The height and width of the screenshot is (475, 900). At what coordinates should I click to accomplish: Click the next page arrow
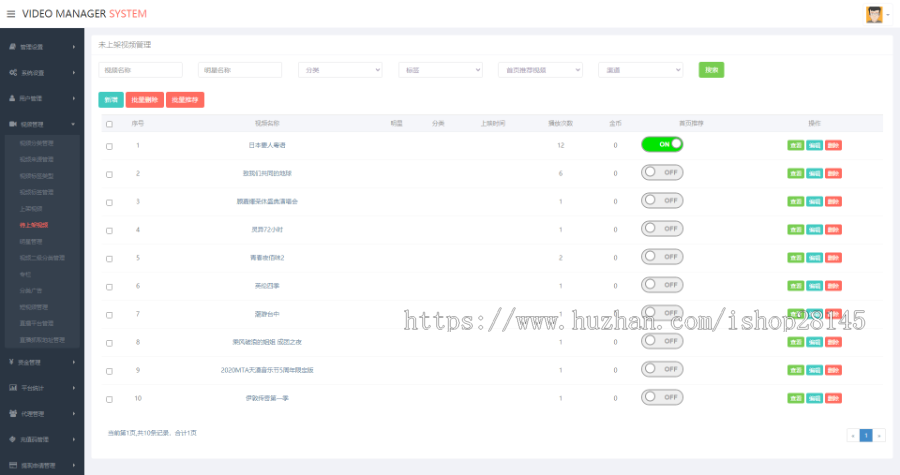(879, 435)
